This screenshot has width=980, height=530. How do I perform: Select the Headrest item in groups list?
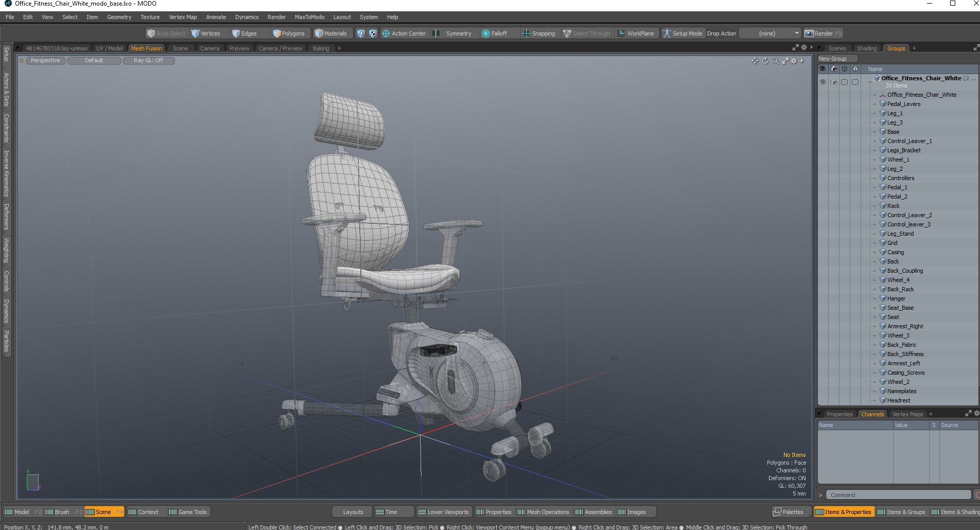click(x=898, y=400)
